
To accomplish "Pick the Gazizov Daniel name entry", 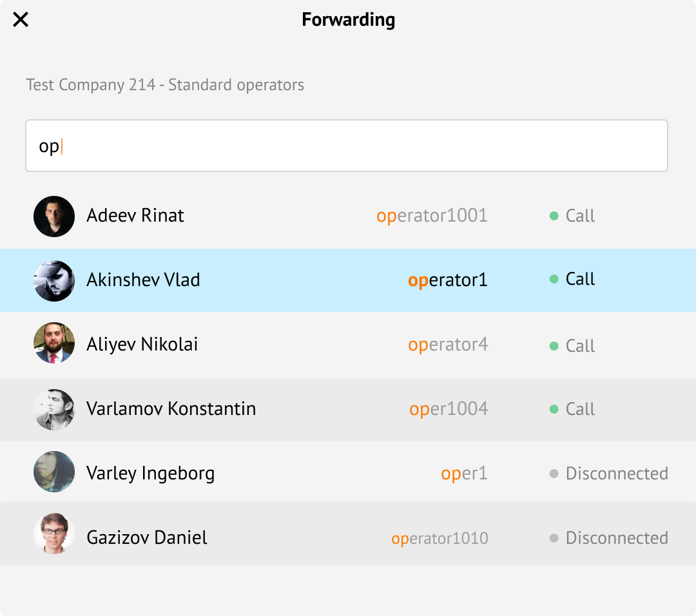I will (x=146, y=537).
